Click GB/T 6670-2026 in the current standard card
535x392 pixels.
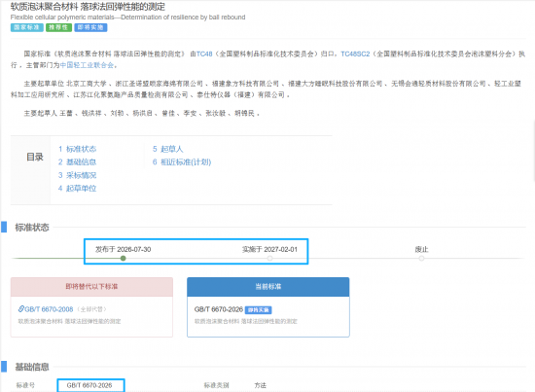coord(219,309)
